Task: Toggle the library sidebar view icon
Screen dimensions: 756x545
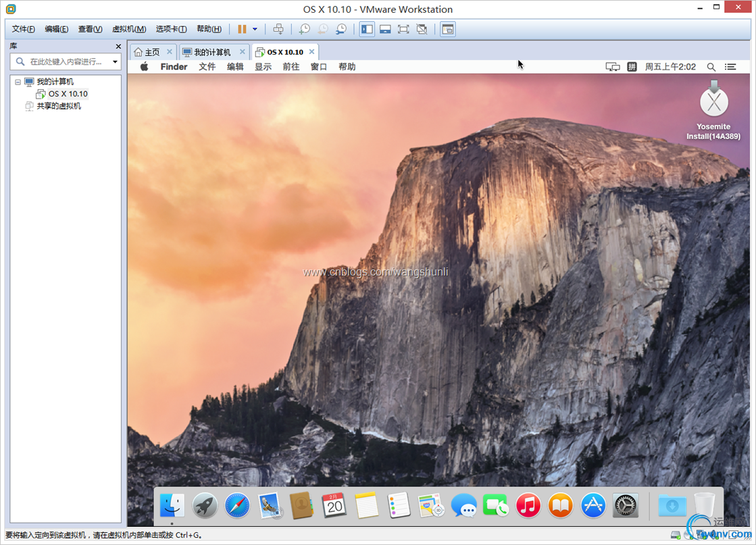Action: [x=367, y=29]
